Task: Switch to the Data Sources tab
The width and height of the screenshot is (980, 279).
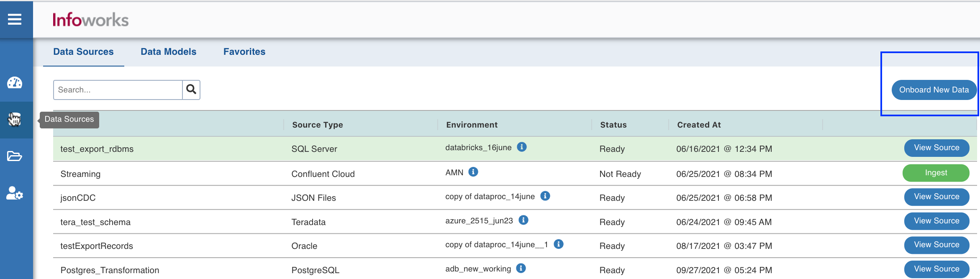Action: click(x=83, y=52)
